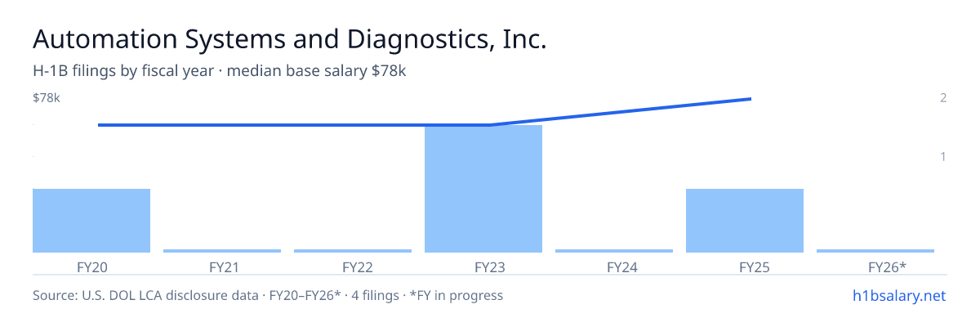Screen dimensions: 980x327
Task: Click the Automation Systems and Diagnostics title
Action: [x=289, y=39]
